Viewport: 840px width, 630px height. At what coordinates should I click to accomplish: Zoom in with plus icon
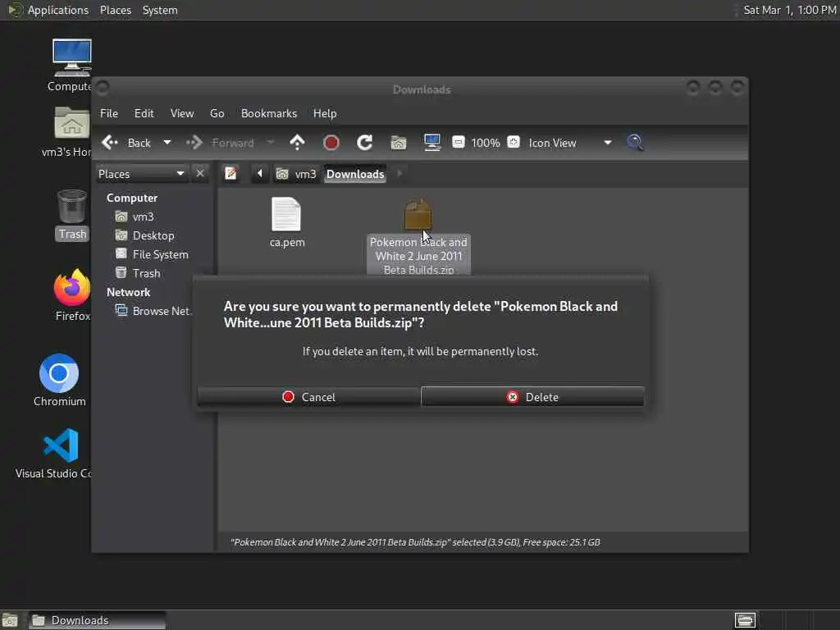[x=514, y=142]
